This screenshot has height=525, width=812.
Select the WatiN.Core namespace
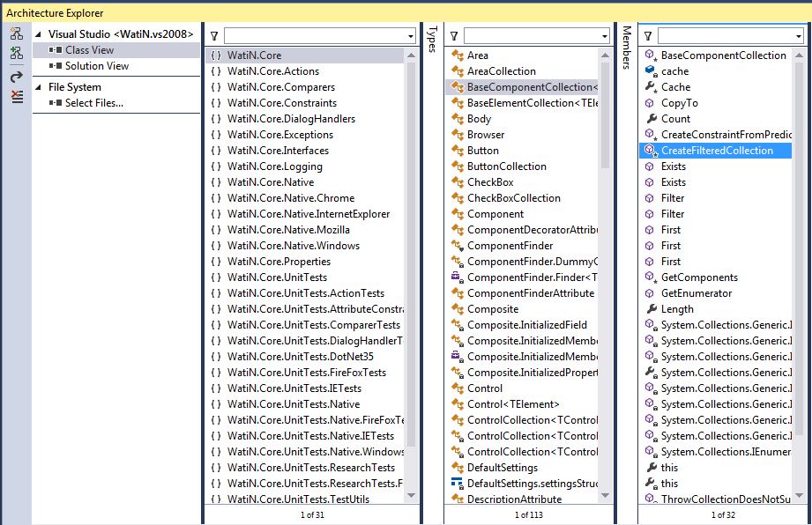(304, 55)
